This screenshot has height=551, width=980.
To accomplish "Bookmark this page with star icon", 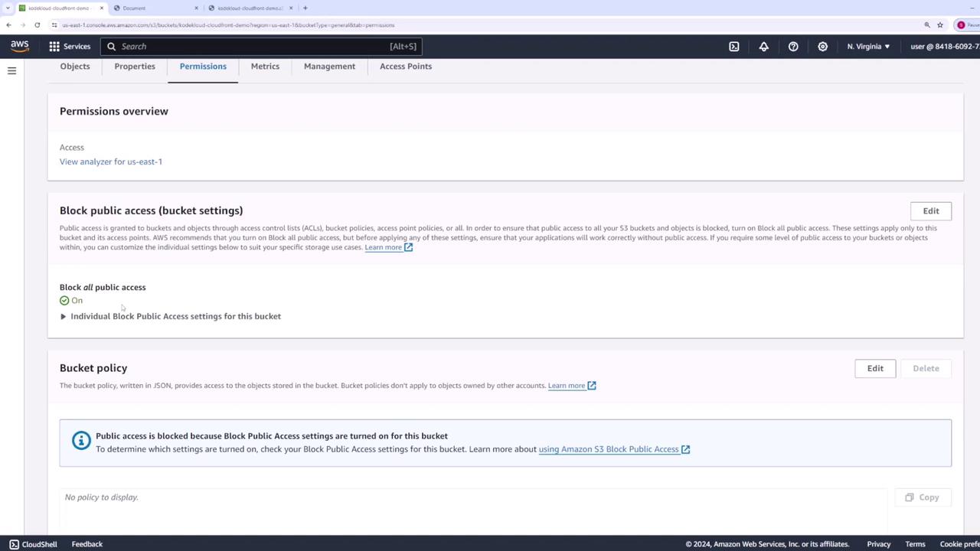I will (x=940, y=25).
